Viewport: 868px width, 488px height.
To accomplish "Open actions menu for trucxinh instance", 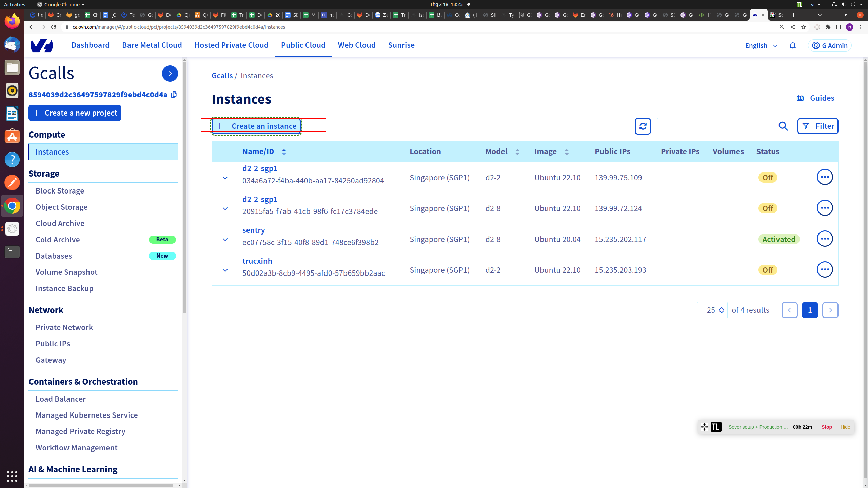I will pos(825,270).
